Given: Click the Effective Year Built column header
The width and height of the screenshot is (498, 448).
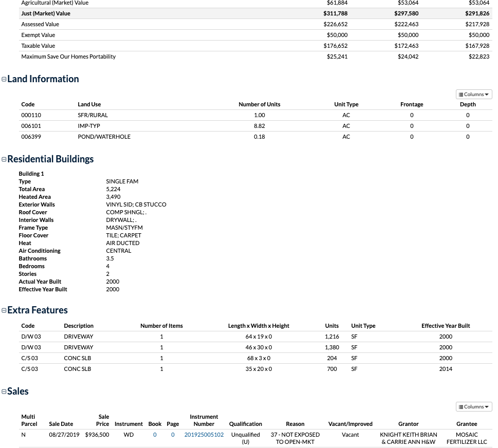Looking at the screenshot, I should tap(446, 326).
